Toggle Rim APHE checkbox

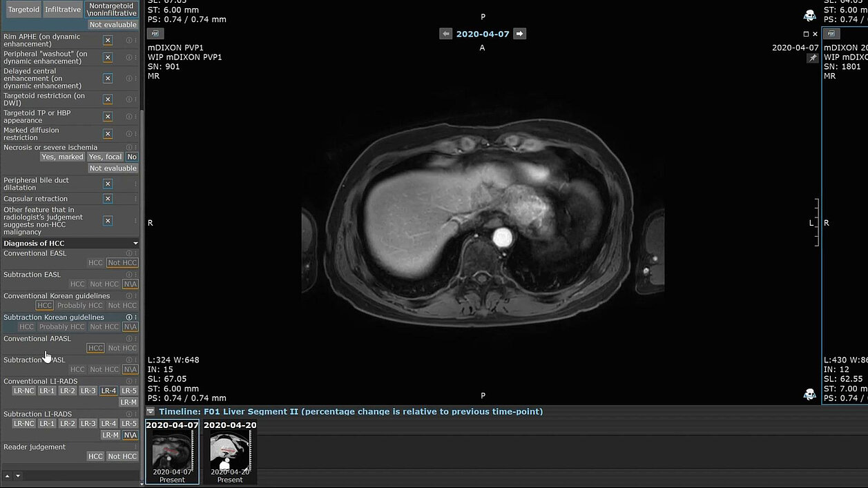pos(108,41)
